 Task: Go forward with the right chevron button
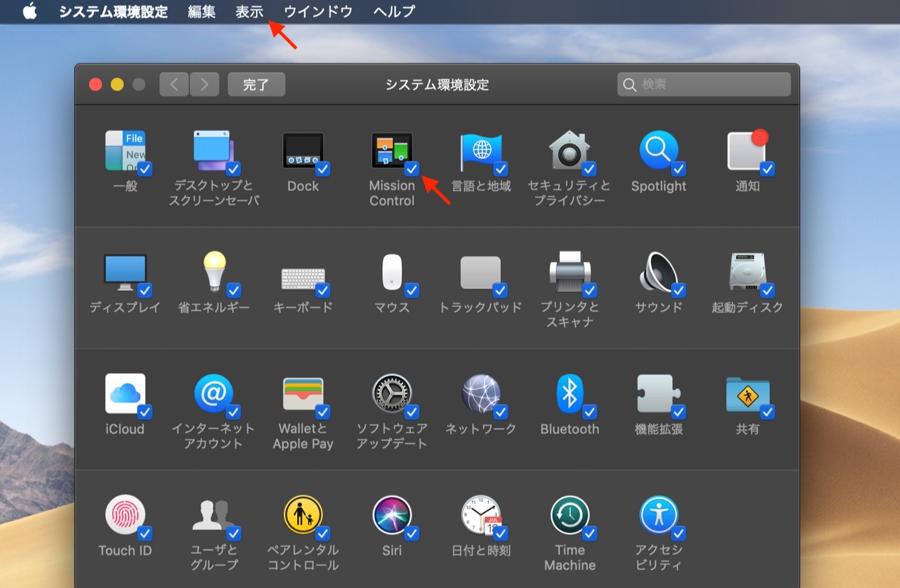pos(204,85)
